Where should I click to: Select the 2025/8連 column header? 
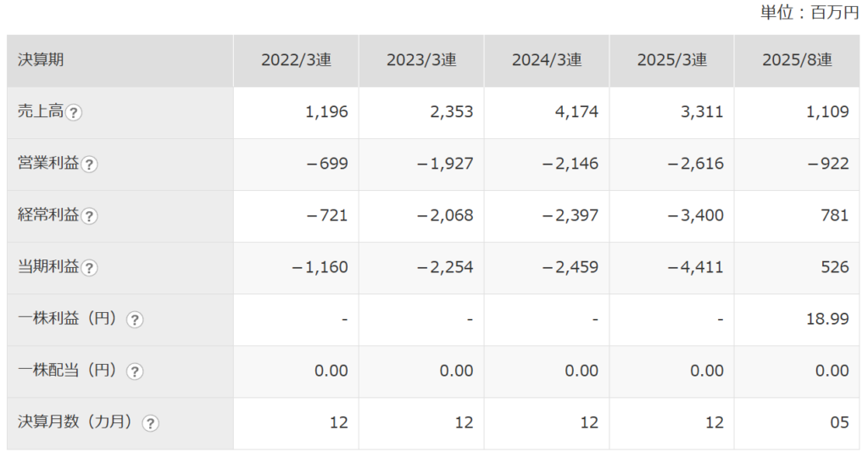797,60
